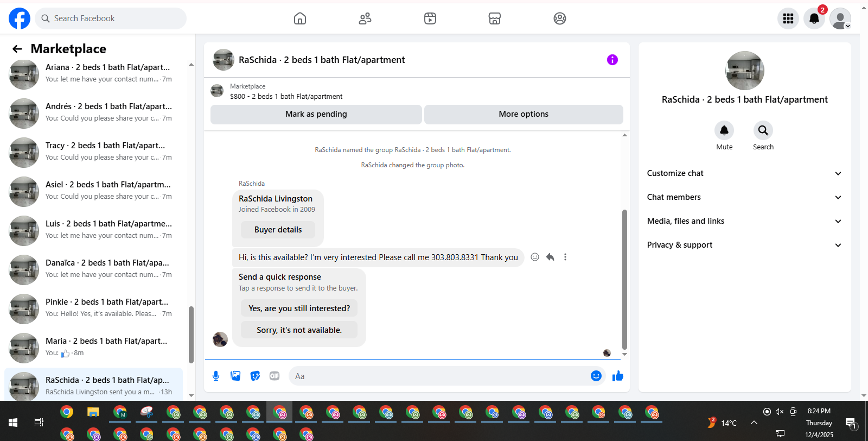Click the back arrow beside Marketplace

(x=17, y=49)
